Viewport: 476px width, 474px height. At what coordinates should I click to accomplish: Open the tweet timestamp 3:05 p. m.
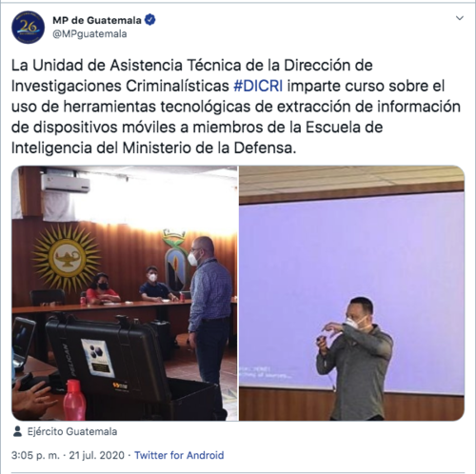click(x=35, y=455)
